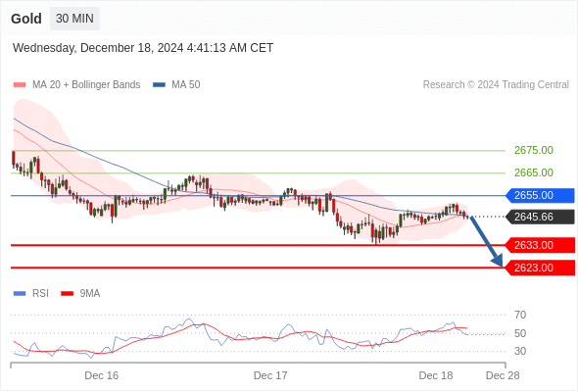Click the MA 50 legend label

click(186, 85)
